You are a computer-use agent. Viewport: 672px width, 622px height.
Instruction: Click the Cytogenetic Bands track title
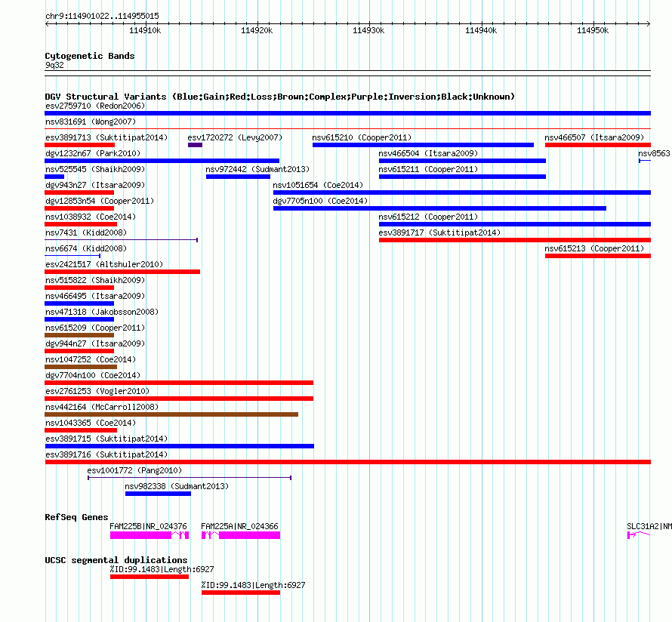coord(90,56)
